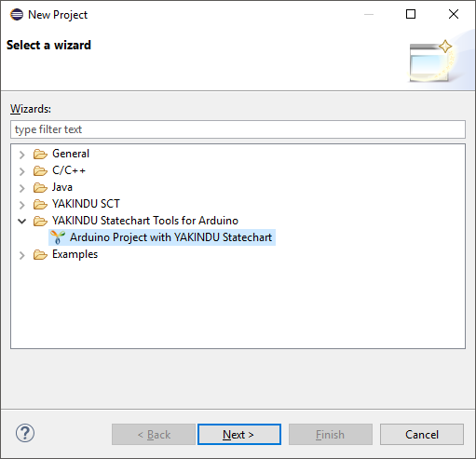Click the disabled Finish button

[331, 434]
